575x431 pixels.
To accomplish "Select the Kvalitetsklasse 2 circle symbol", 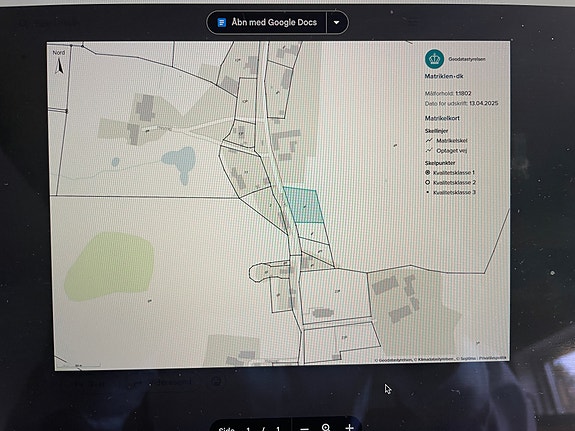I will 427,182.
